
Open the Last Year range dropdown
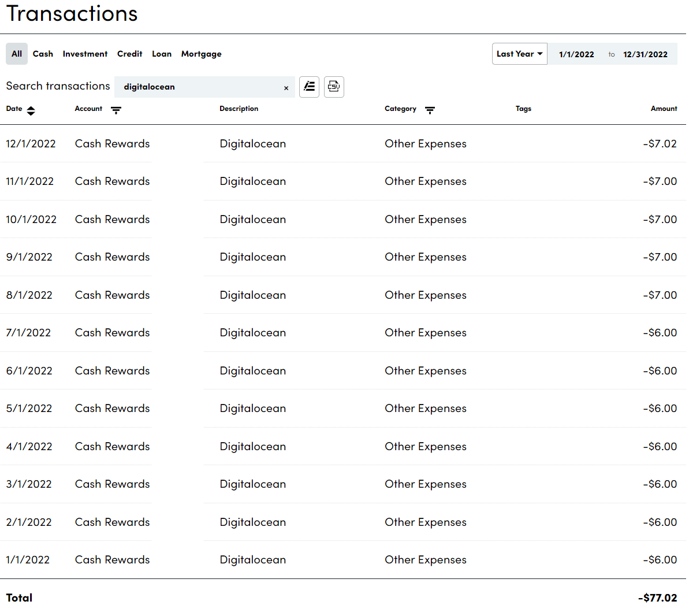(x=519, y=54)
